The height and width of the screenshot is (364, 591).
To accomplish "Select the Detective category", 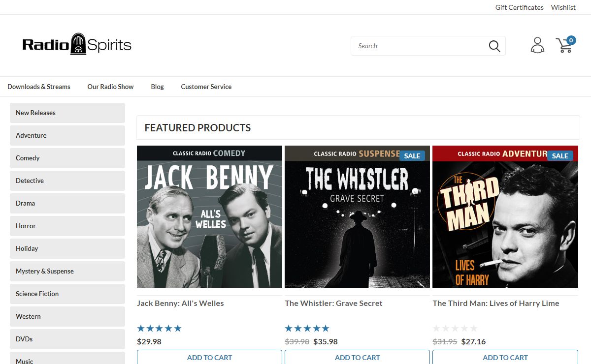I will click(x=67, y=181).
